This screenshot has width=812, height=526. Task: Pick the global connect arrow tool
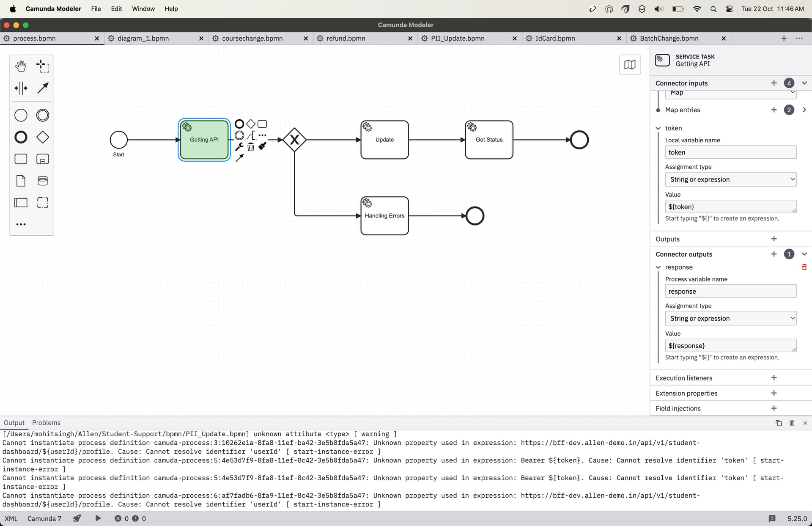[43, 88]
